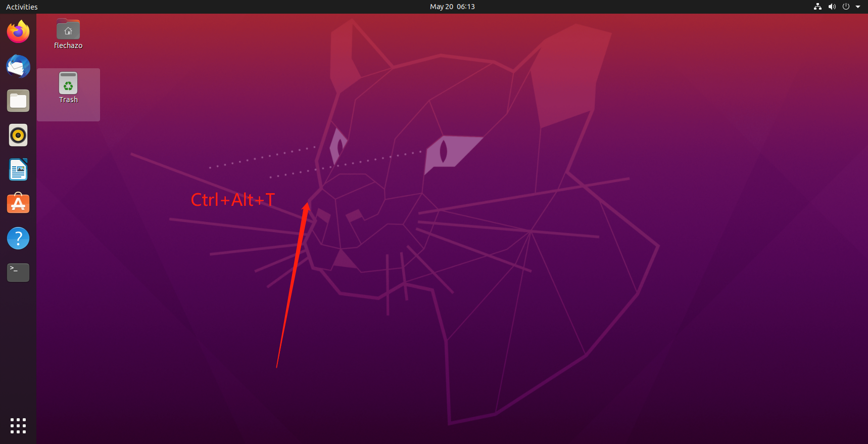Screen dimensions: 868x444
Task: Select the Trash desktop icon
Action: 68,83
